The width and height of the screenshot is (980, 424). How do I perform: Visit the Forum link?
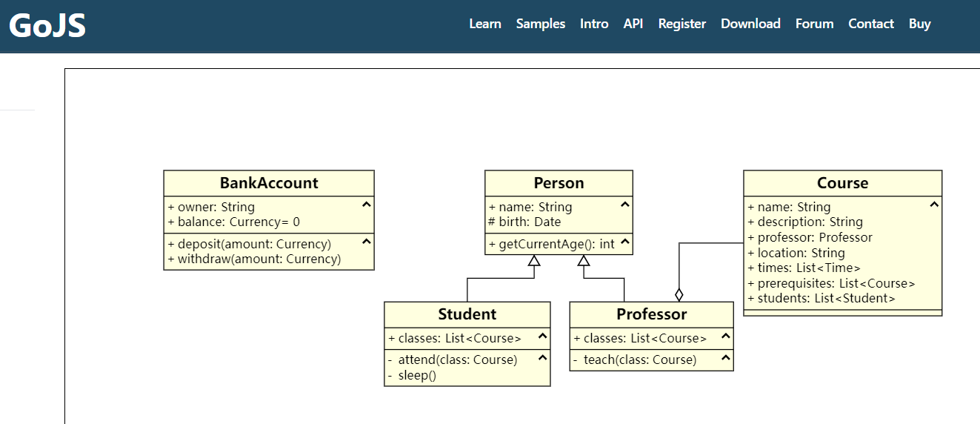pyautogui.click(x=815, y=24)
